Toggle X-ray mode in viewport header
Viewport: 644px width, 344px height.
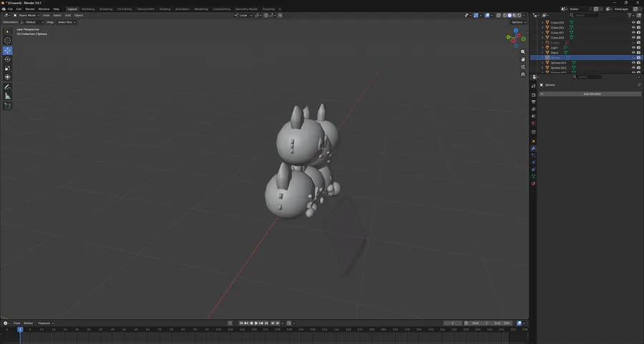click(x=499, y=15)
